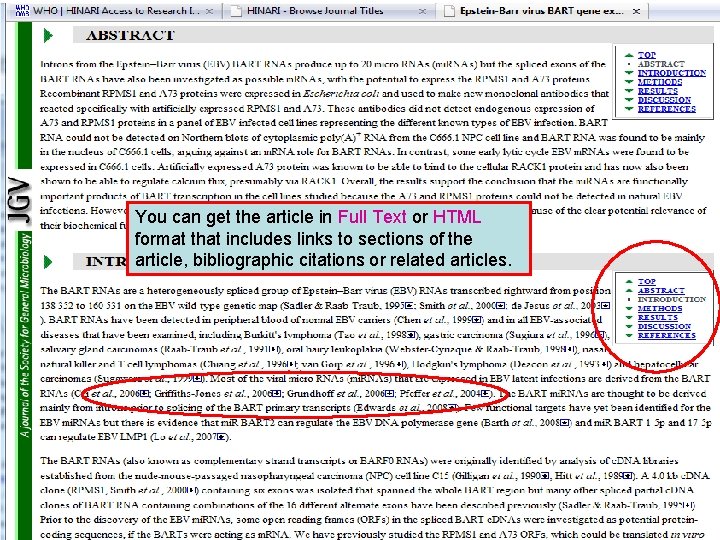This screenshot has height=540, width=720.
Task: Close the Epstein-Barr virus BART gene tab
Action: (636, 11)
